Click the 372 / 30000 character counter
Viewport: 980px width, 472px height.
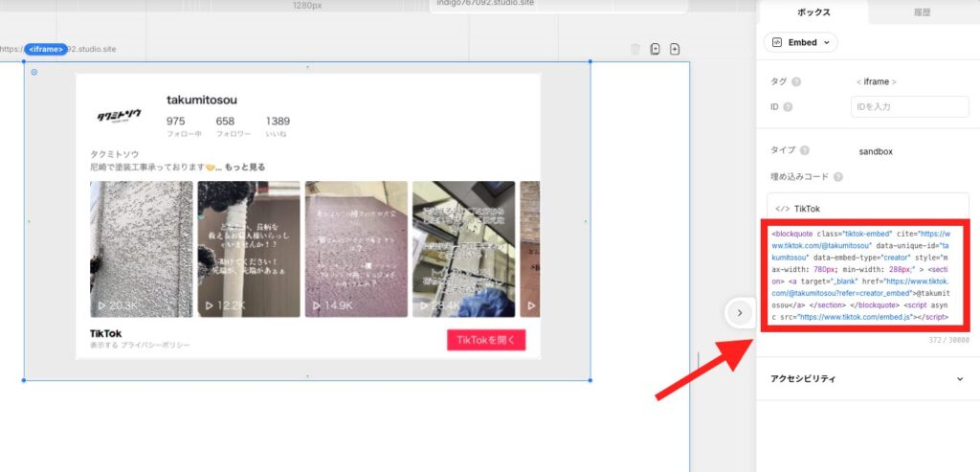(x=948, y=340)
